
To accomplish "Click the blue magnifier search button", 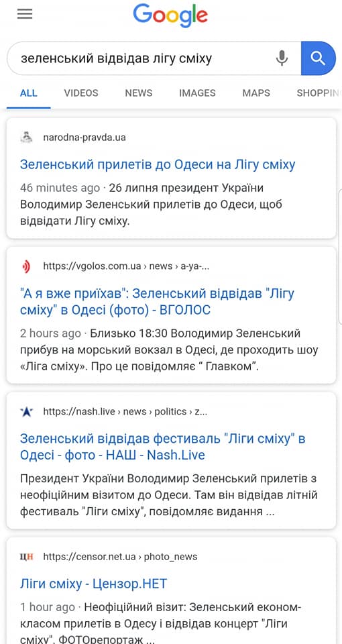I will pyautogui.click(x=318, y=58).
